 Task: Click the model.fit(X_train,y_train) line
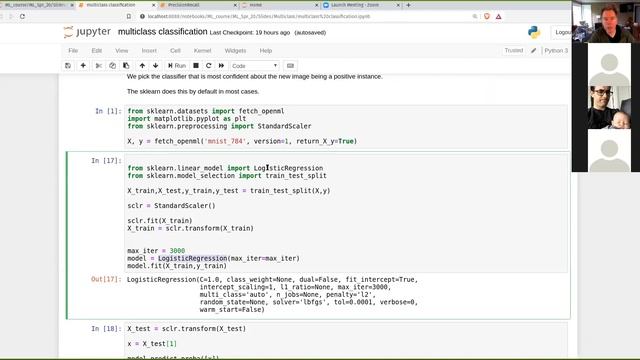[177, 266]
